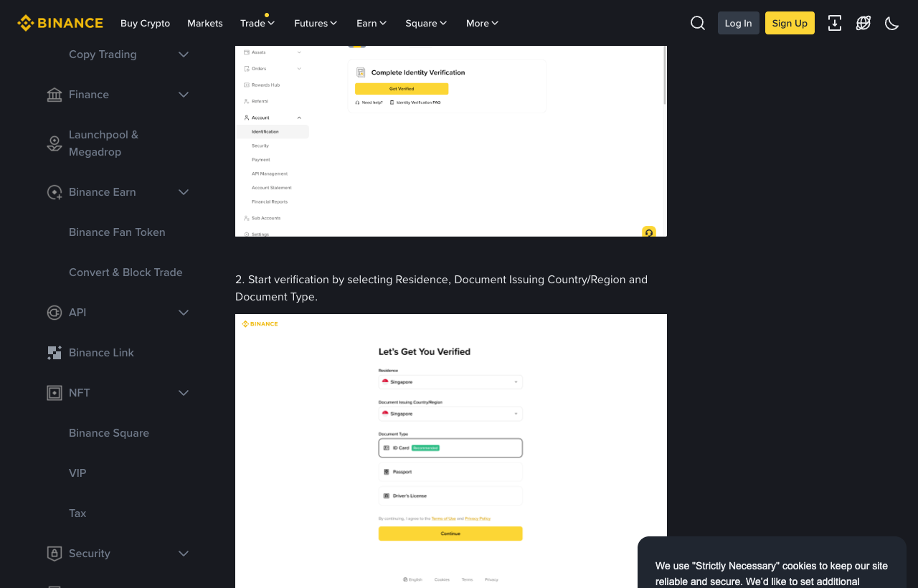The width and height of the screenshot is (918, 588).
Task: Click the download app icon
Action: pyautogui.click(x=835, y=23)
